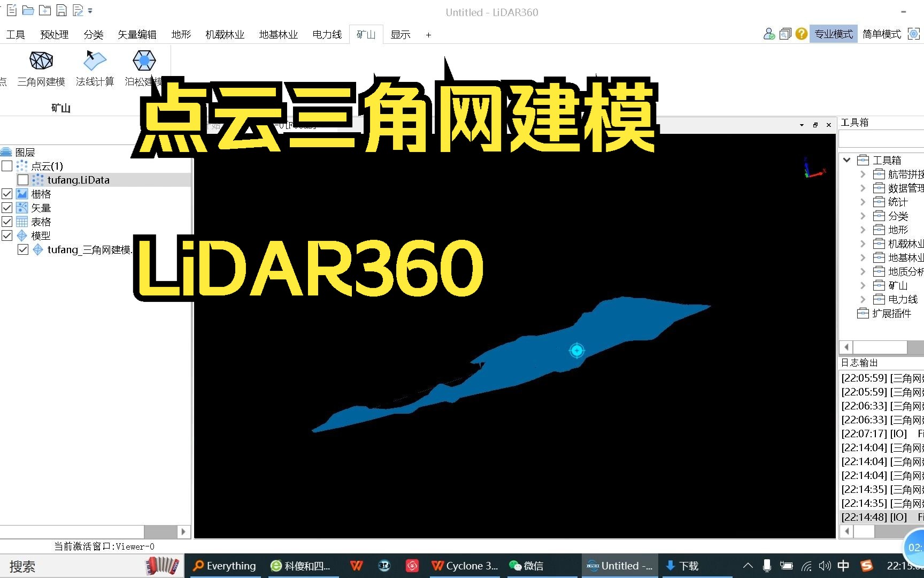Start the 泊松建模 Poisson modeling tool
This screenshot has height=578, width=924.
(143, 69)
